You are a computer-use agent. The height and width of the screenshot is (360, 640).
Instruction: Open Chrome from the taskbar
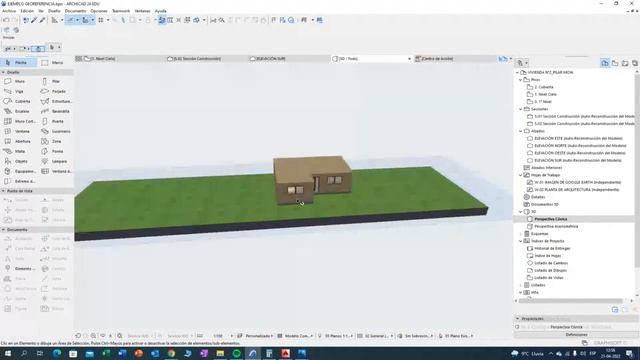pyautogui.click(x=171, y=353)
